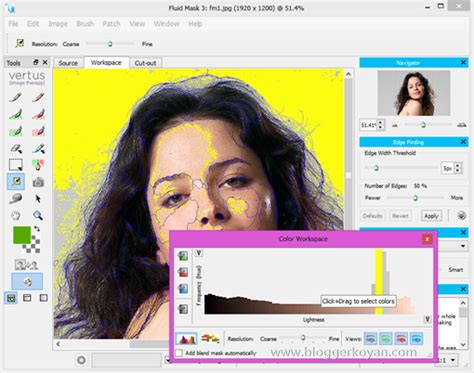
Task: Click the Revert button in Edge Finding
Action: pyautogui.click(x=400, y=216)
